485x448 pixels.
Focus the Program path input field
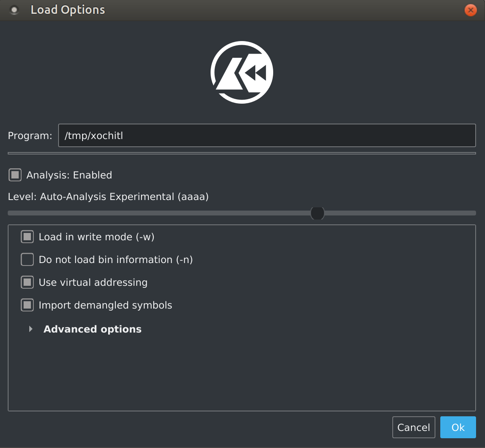tap(267, 135)
